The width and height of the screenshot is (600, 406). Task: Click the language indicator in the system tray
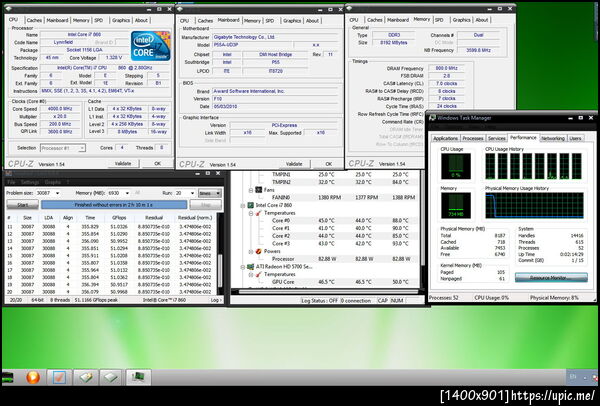point(572,377)
